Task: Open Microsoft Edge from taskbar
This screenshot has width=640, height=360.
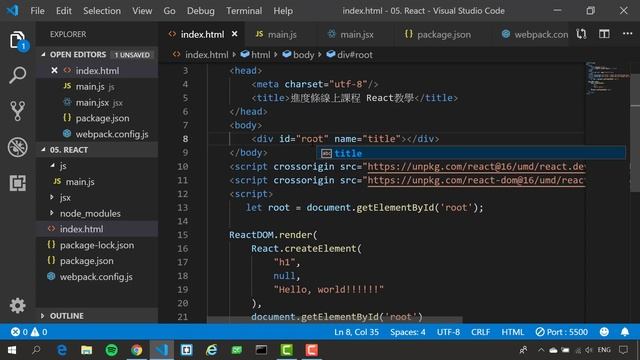Action: [x=62, y=350]
